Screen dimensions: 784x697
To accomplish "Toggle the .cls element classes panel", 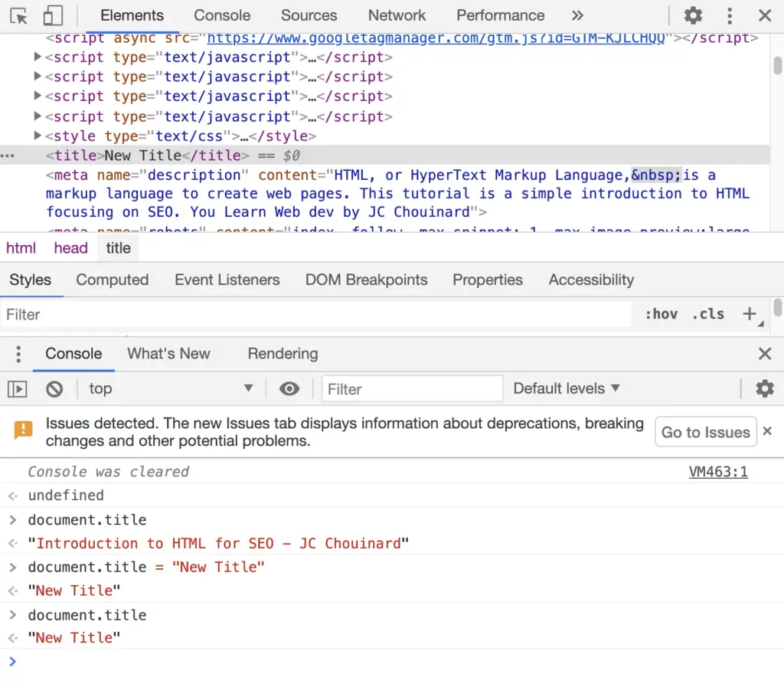I will click(708, 314).
